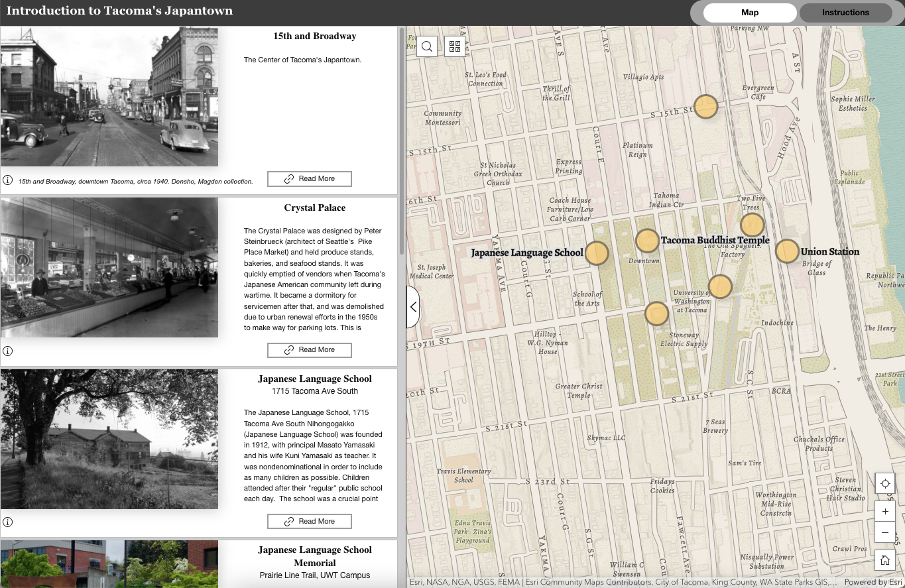
Task: Open the Japanese Language School Memorial photo
Action: pyautogui.click(x=109, y=564)
